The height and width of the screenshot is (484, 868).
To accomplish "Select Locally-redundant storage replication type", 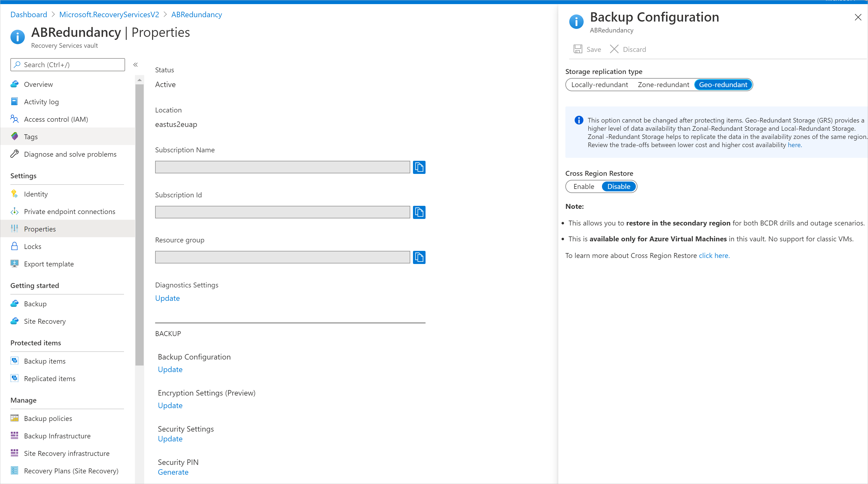I will point(598,84).
